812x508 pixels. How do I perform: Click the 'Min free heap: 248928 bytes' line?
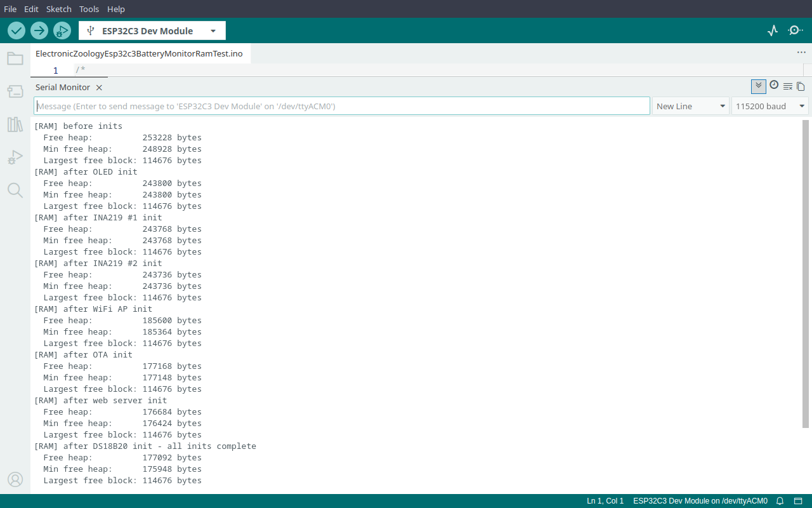122,149
